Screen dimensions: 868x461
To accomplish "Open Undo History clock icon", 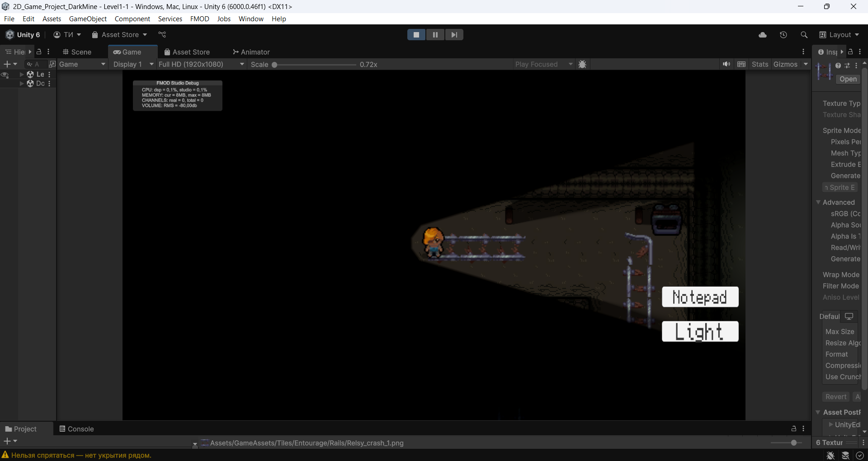I will click(783, 35).
